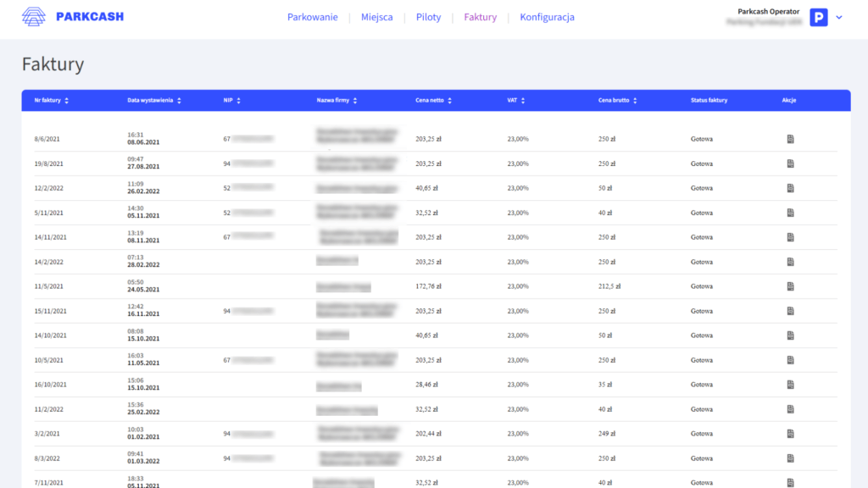
Task: Click the blue P avatar icon
Action: (818, 17)
